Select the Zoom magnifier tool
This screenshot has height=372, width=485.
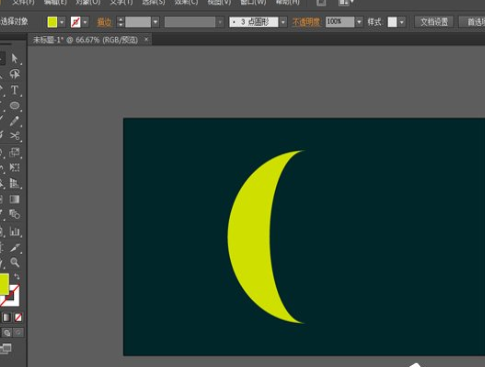(14, 263)
